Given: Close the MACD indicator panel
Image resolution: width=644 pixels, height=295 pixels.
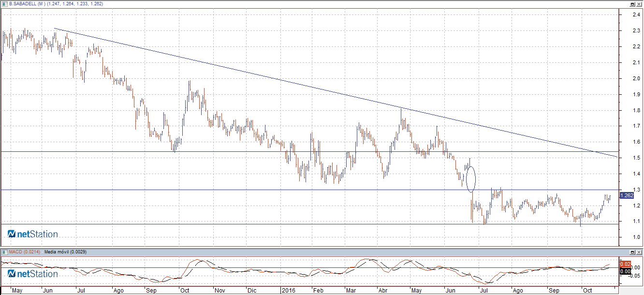Looking at the screenshot, I should [639, 252].
